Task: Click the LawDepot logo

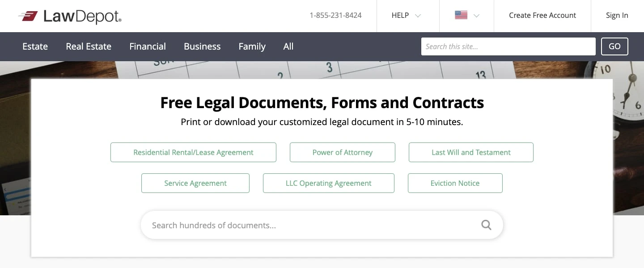Action: [70, 17]
